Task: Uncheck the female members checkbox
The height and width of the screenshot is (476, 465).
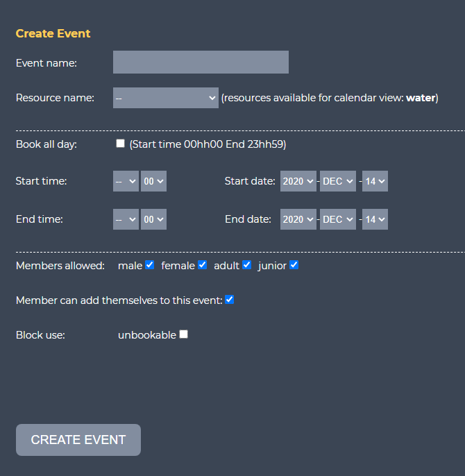Action: coord(202,265)
